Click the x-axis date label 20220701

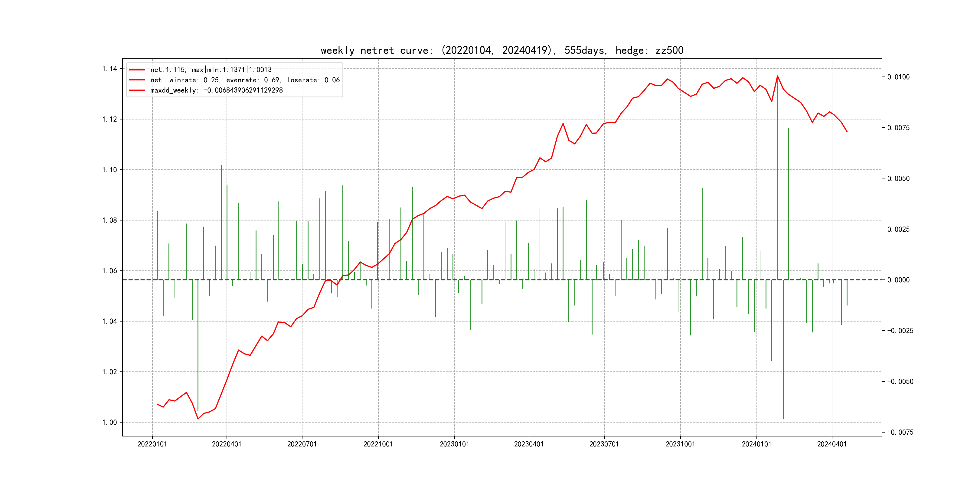(302, 444)
